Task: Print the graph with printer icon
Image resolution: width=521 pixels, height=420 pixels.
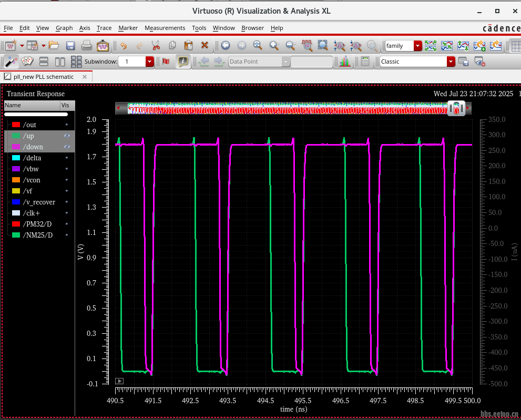Action: [86, 45]
